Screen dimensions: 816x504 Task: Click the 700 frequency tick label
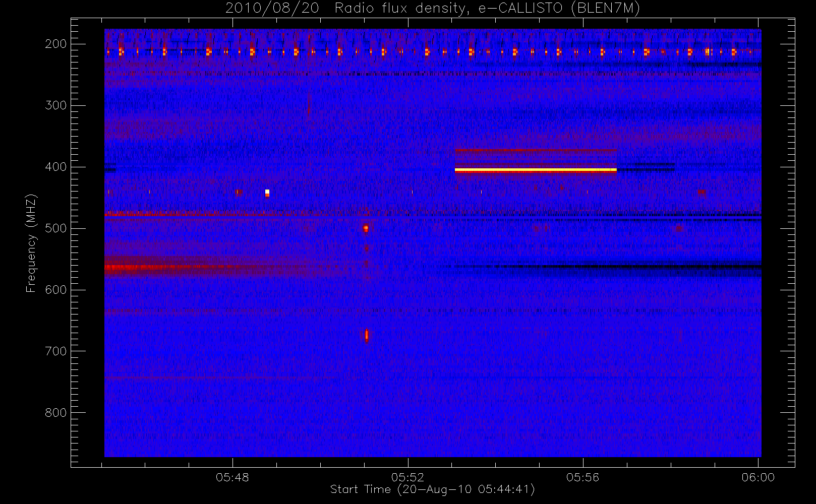56,351
